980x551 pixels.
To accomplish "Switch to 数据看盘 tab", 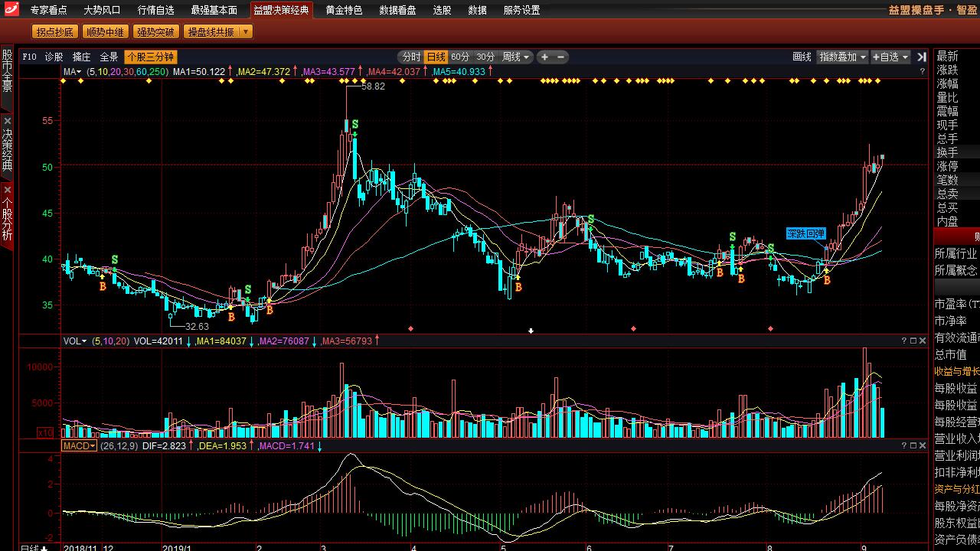I will pyautogui.click(x=397, y=10).
